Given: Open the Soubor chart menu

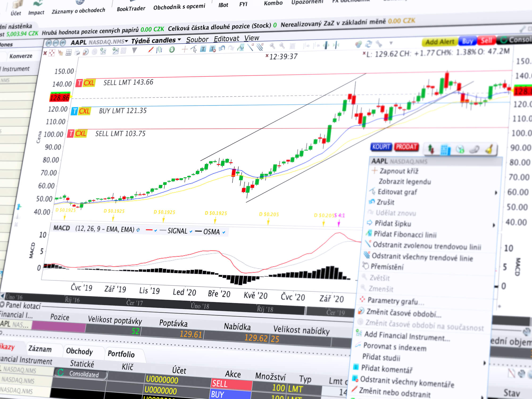Looking at the screenshot, I should [197, 39].
